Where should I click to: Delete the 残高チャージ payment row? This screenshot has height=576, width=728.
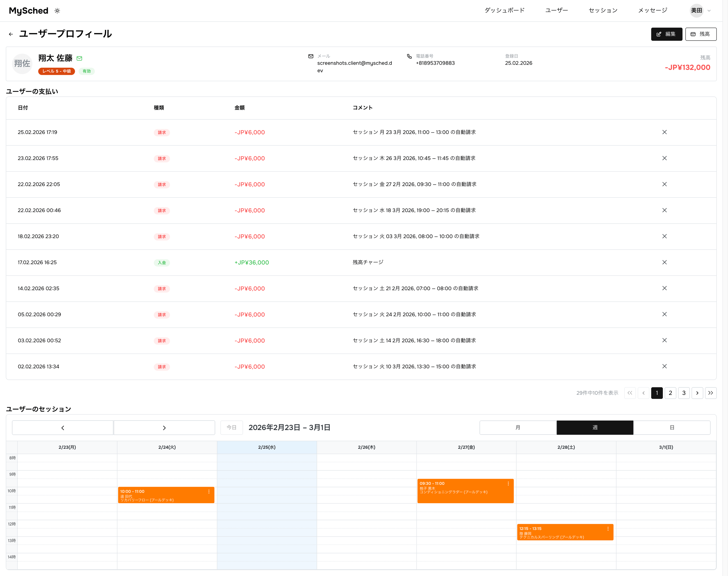pos(664,262)
